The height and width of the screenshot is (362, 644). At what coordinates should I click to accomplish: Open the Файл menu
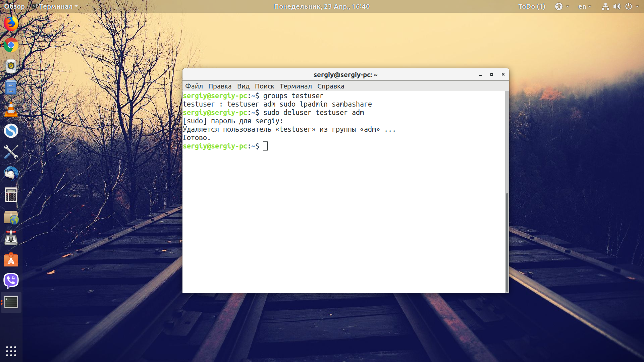click(194, 86)
